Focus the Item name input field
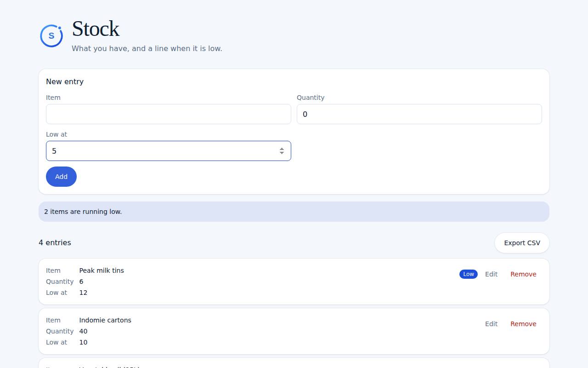The image size is (588, 368). [169, 114]
